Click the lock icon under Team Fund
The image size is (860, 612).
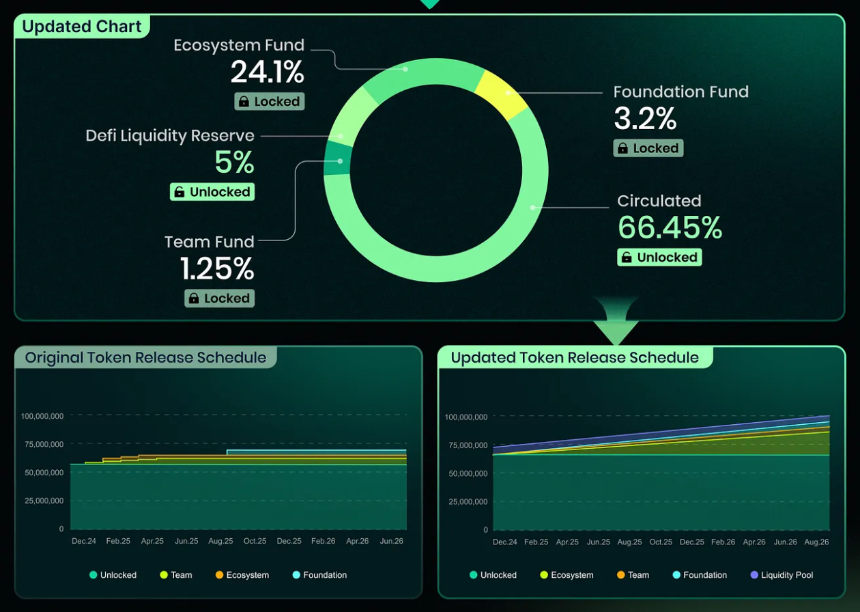[x=194, y=298]
